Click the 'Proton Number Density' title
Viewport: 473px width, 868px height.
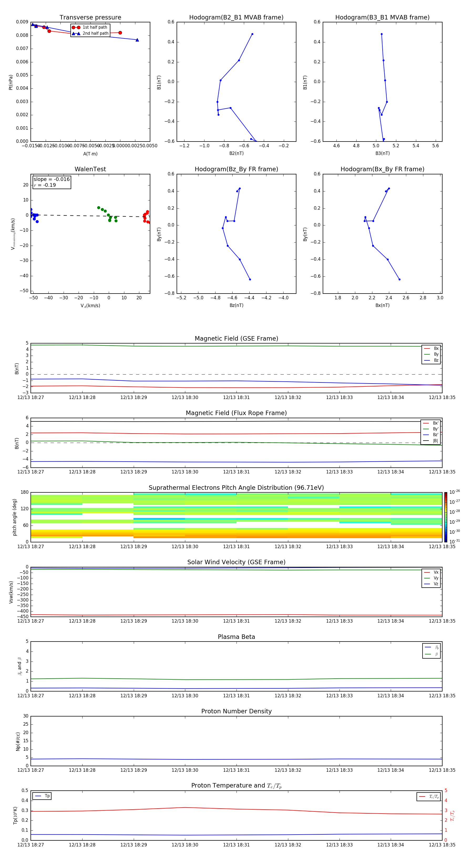click(x=236, y=711)
